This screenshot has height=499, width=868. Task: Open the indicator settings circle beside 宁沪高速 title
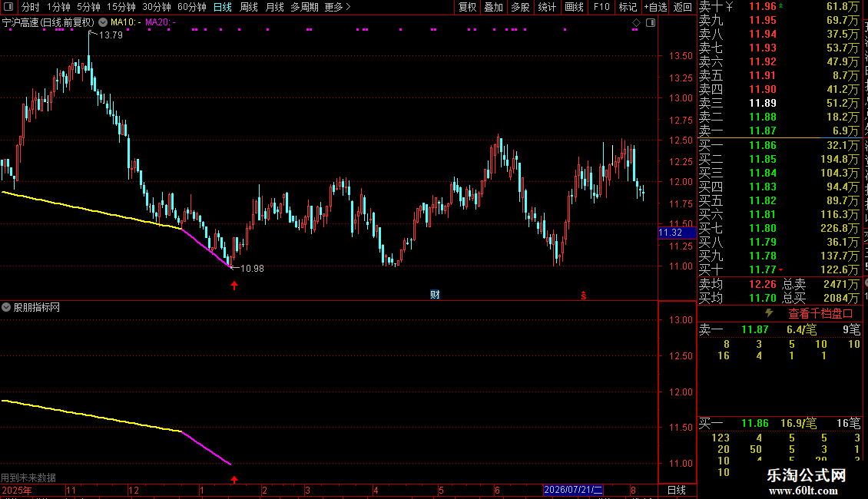(103, 22)
